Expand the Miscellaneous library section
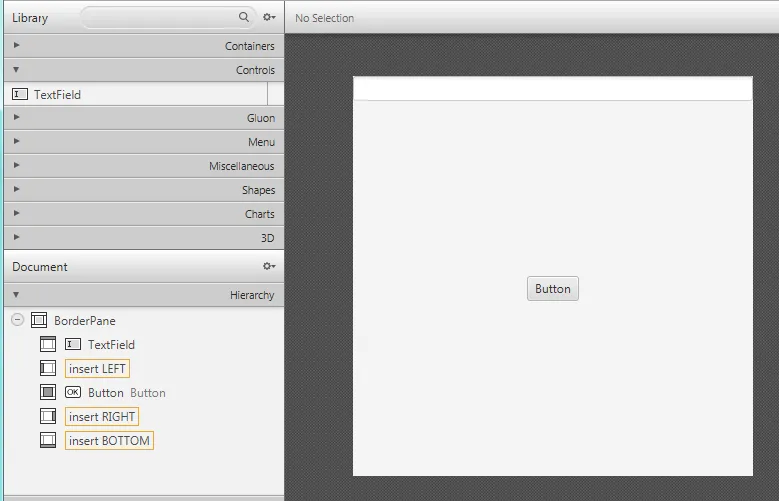 [16, 165]
